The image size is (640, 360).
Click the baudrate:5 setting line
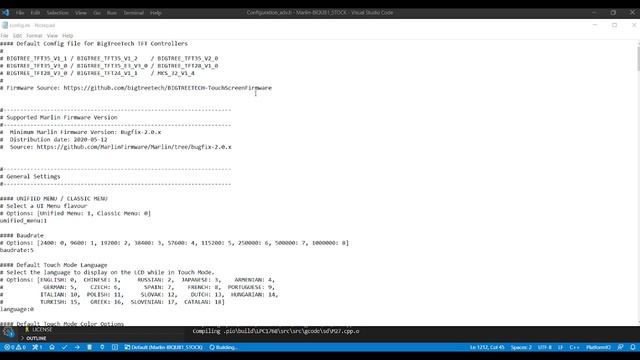coord(17,250)
